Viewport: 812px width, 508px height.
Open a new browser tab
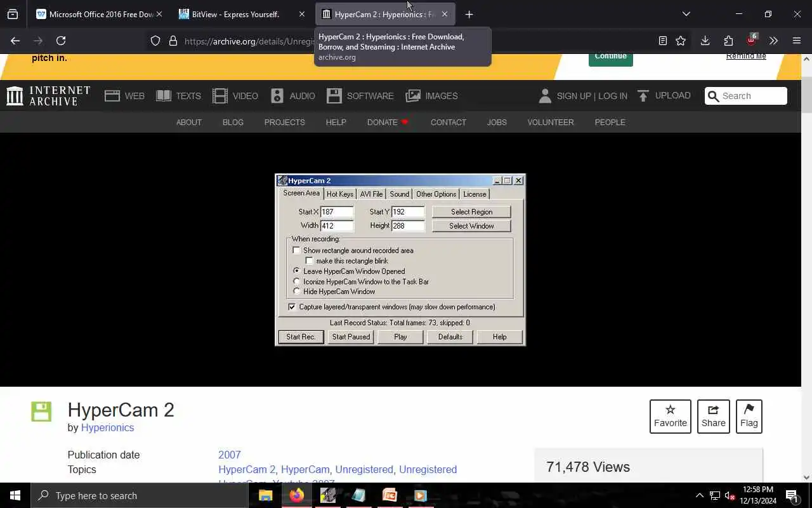click(x=469, y=14)
